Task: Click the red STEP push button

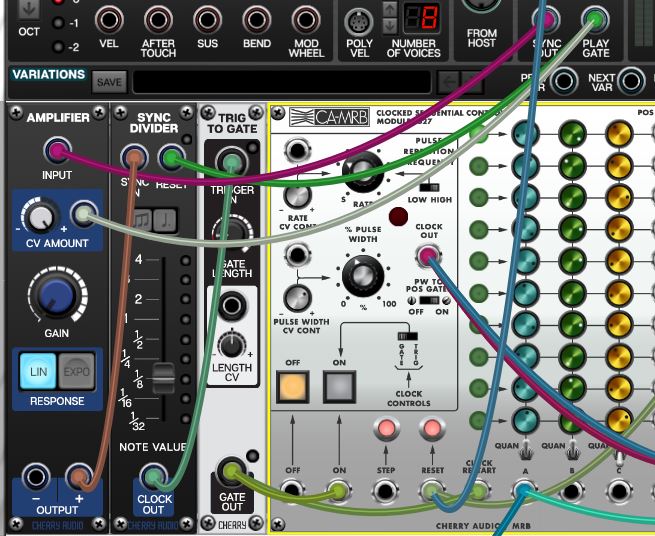Action: pos(386,429)
